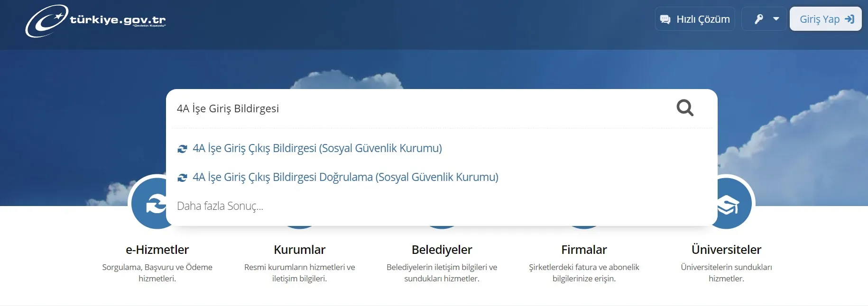The width and height of the screenshot is (868, 306).
Task: Open the Üniversiteler category heading
Action: pos(726,250)
